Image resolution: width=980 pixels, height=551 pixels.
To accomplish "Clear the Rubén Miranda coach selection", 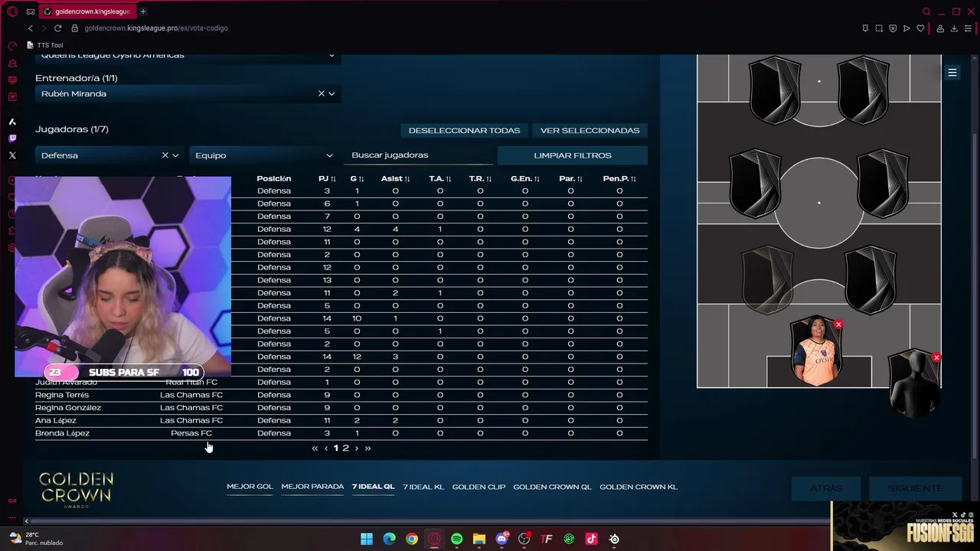I will (x=322, y=93).
